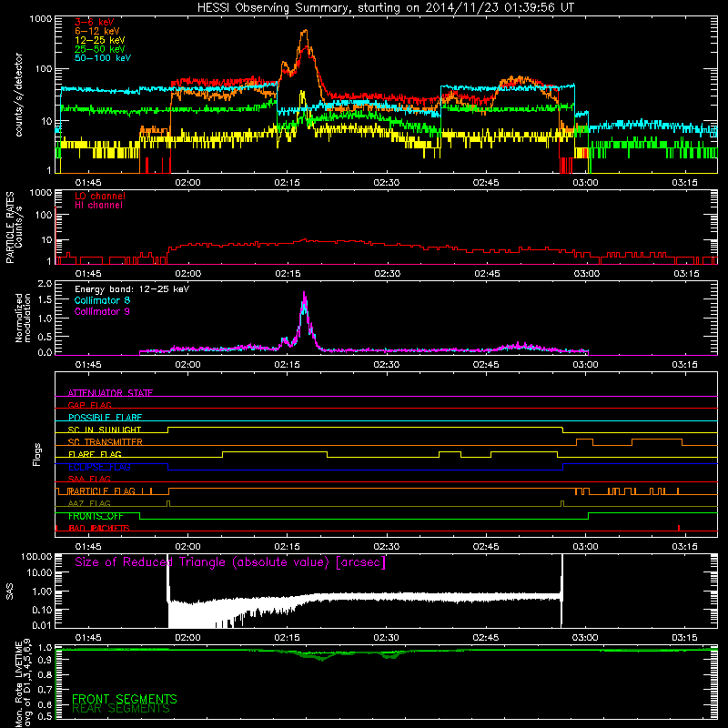Select the ECLIPSE FLAG label
This screenshot has height=728, width=728.
pyautogui.click(x=99, y=467)
